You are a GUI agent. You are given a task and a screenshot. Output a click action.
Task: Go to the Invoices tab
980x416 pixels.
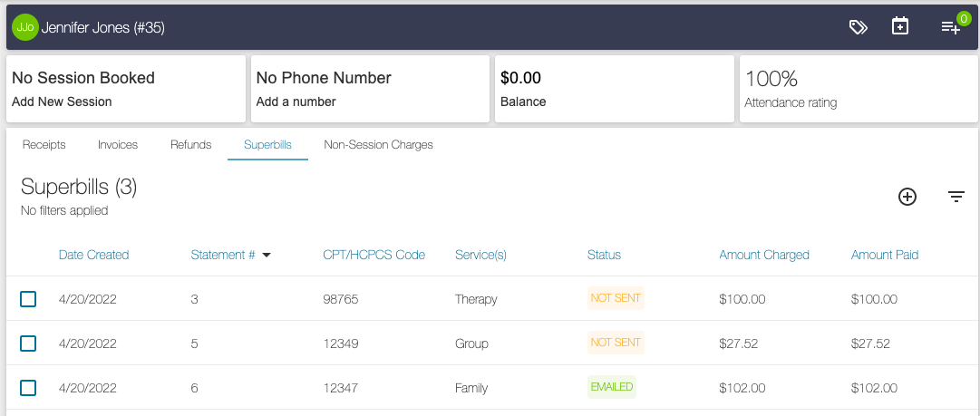click(117, 145)
